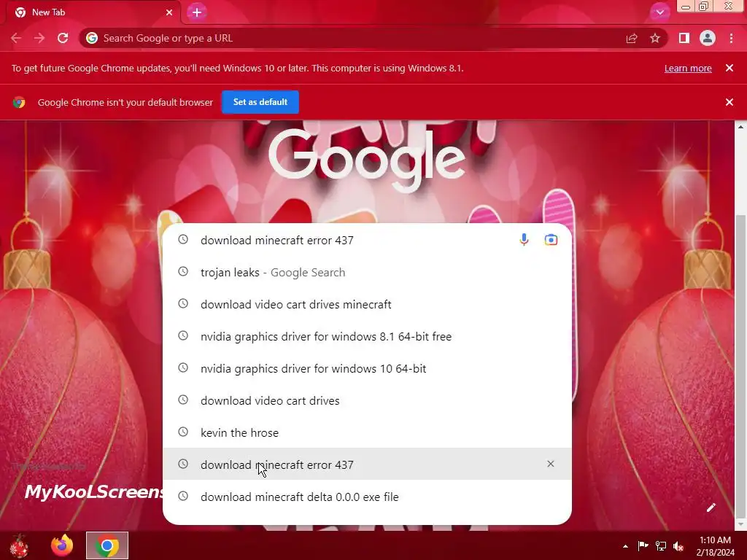Reload the current page
This screenshot has height=560, width=747.
[x=63, y=38]
